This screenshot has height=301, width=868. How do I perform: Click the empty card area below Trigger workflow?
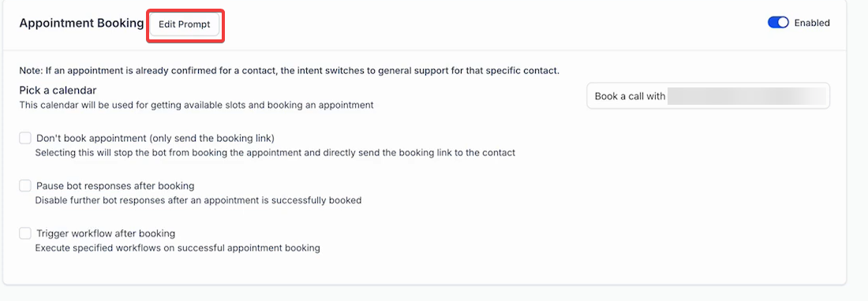point(425,269)
